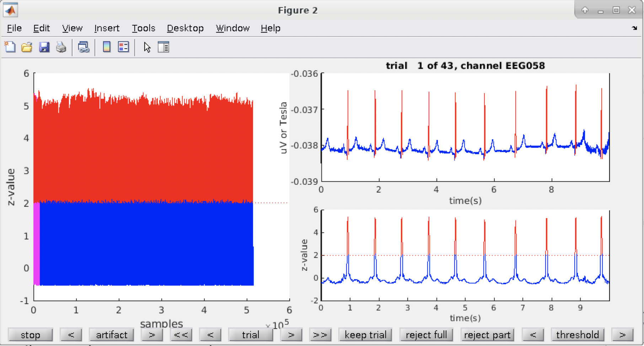Go to next trial with > button
Screen dimensions: 644x346
[x=291, y=335]
